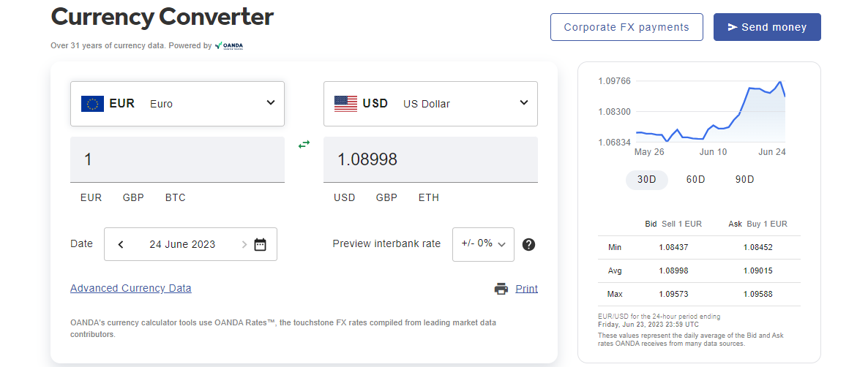
Task: Click the Send money button
Action: [x=767, y=27]
